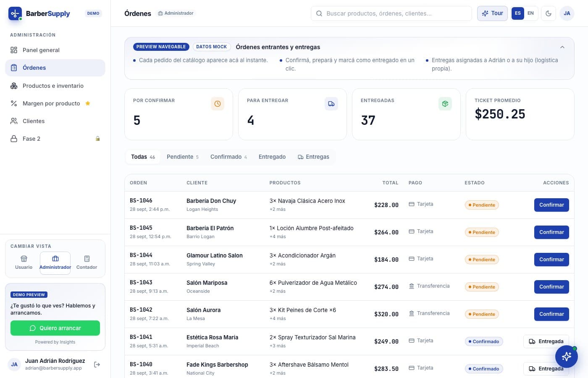Collapse the Órdenes entrantes y entregas banner
Image resolution: width=588 pixels, height=378 pixels.
pos(562,47)
